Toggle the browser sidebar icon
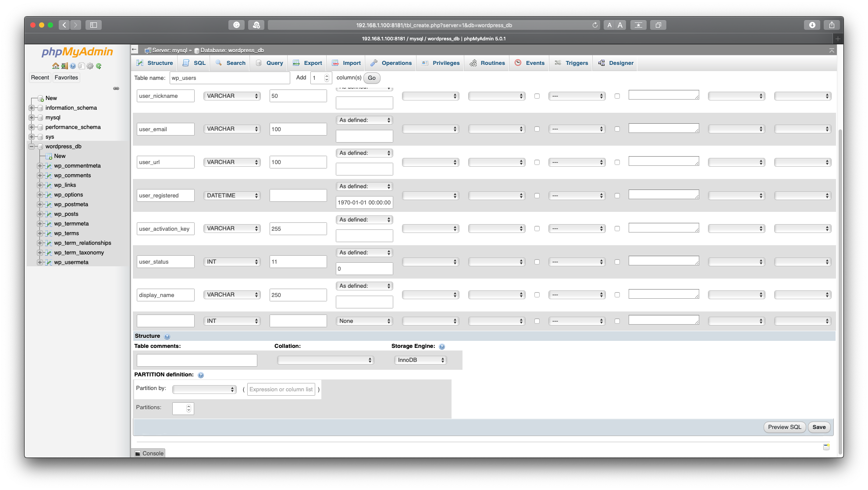868x490 pixels. [93, 25]
